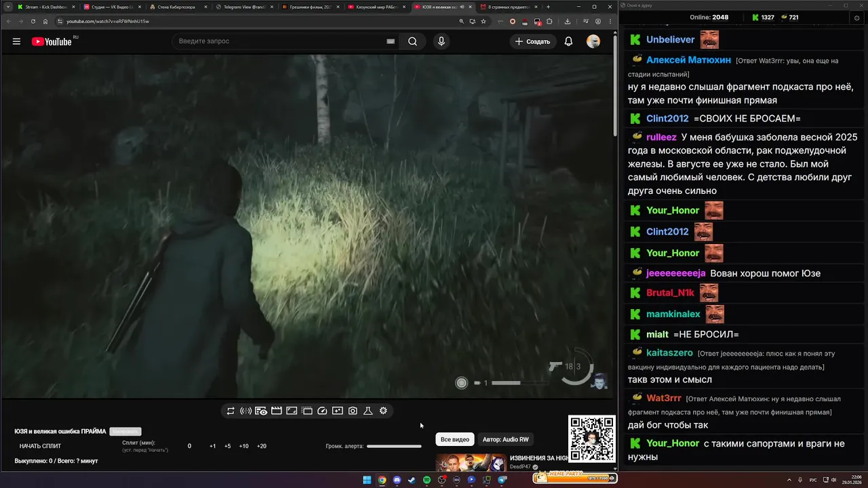This screenshot has width=868, height=488.
Task: Click the YouTube magnifier search button
Action: tap(412, 41)
